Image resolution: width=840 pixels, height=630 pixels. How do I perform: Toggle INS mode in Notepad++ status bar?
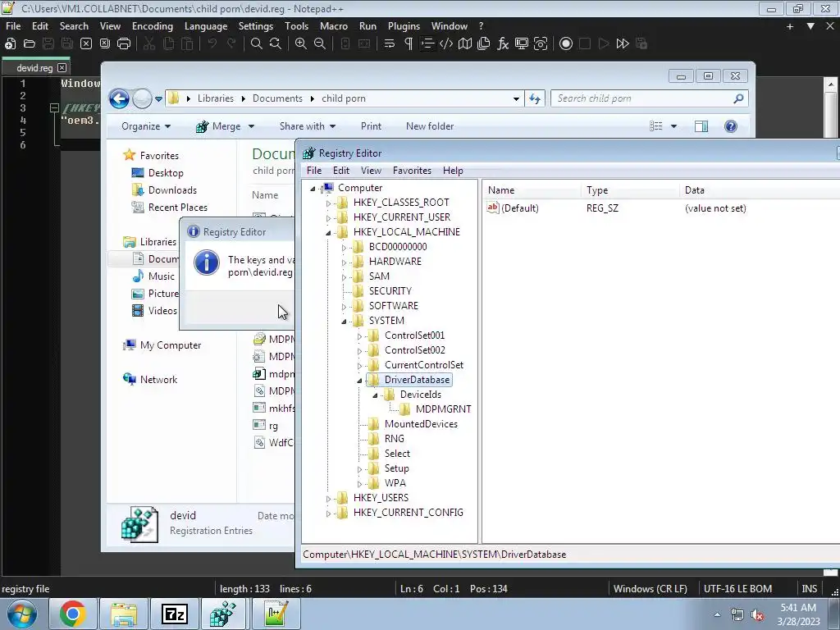click(809, 589)
